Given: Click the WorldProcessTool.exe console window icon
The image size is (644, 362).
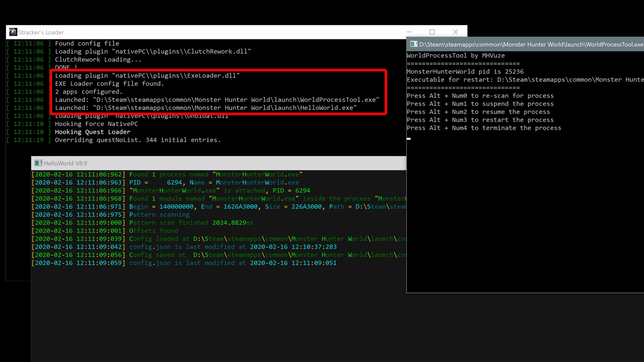Looking at the screenshot, I should click(414, 44).
